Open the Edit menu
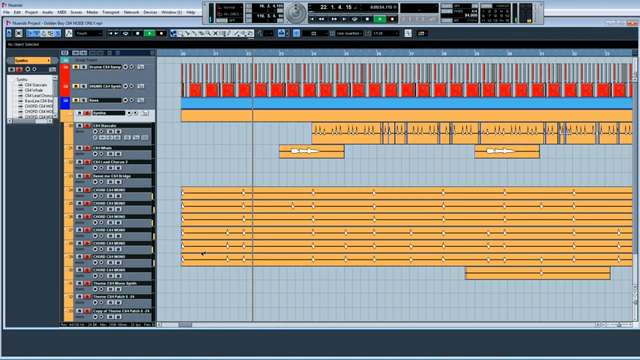640x360 pixels. (17, 12)
